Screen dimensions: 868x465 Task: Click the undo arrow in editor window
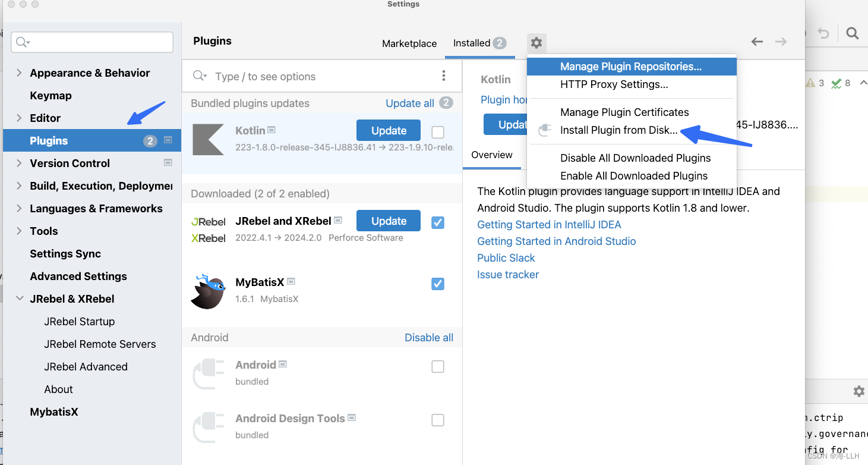pyautogui.click(x=823, y=33)
